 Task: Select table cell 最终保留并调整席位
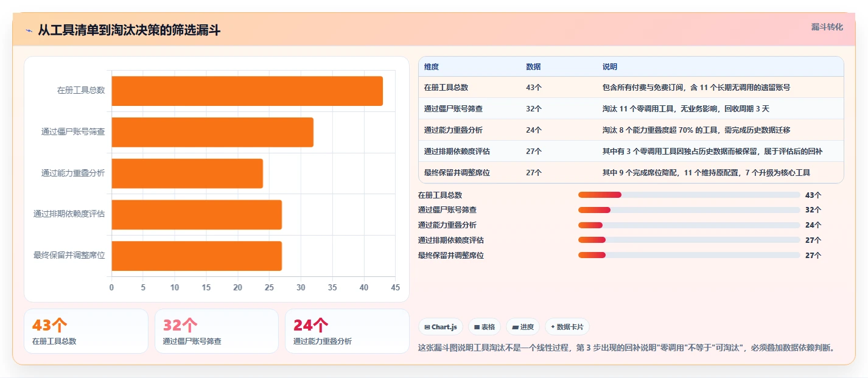click(x=457, y=173)
